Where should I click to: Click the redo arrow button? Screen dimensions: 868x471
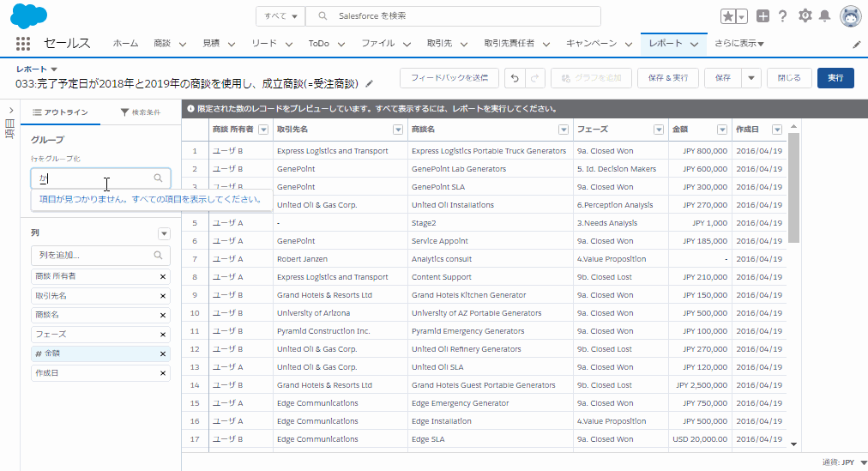tap(534, 78)
